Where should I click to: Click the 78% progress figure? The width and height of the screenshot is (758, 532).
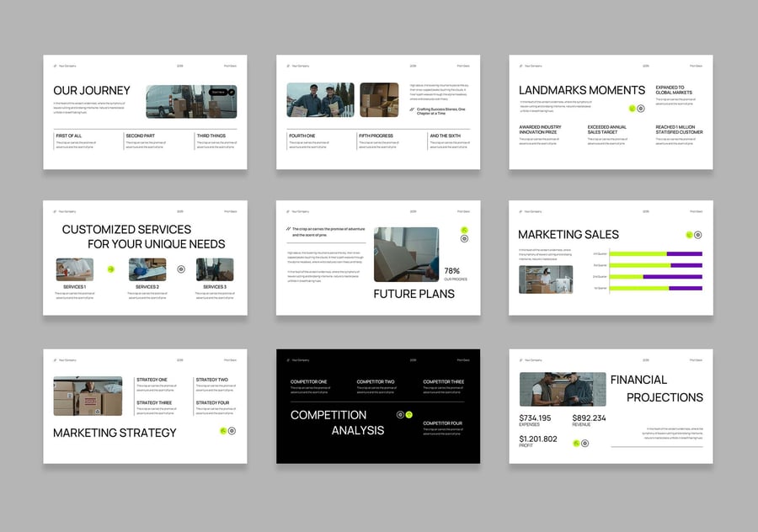point(452,270)
